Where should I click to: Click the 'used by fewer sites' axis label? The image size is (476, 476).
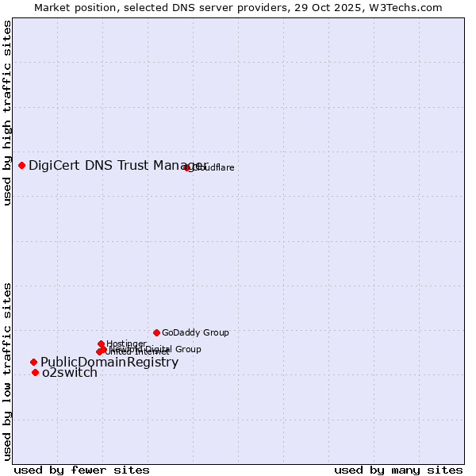tap(82, 470)
